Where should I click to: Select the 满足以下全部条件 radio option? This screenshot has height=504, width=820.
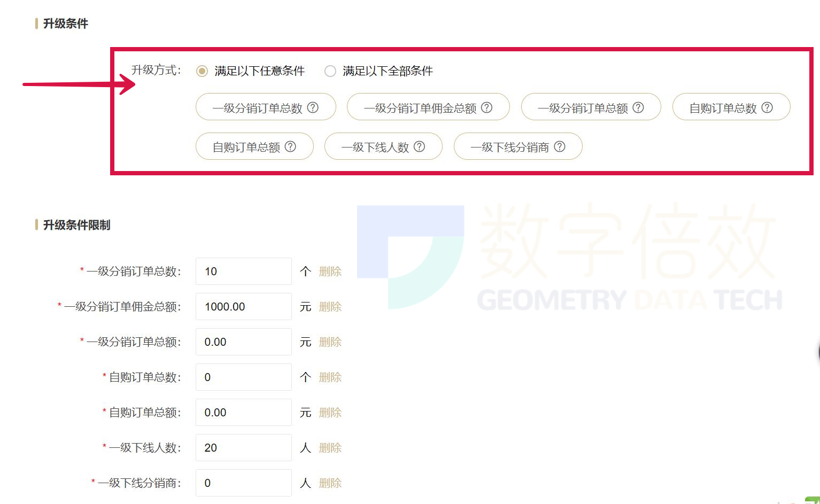(330, 71)
